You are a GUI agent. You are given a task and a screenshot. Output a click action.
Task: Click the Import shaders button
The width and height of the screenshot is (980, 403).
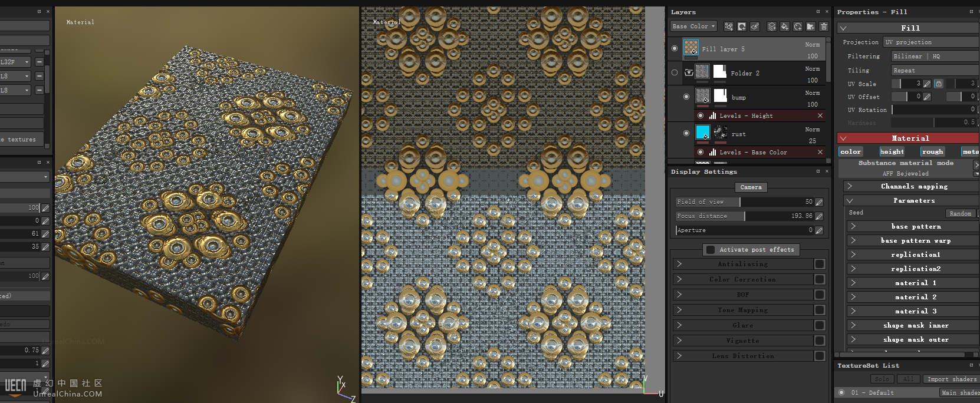click(951, 379)
